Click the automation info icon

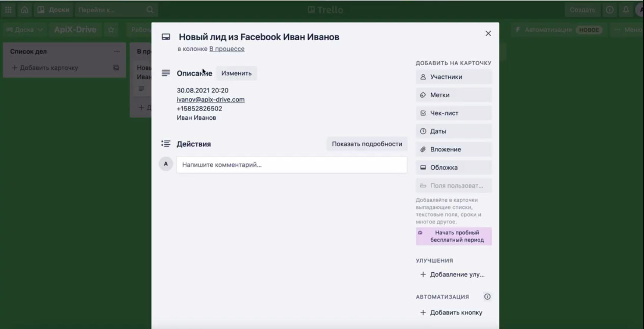click(487, 297)
